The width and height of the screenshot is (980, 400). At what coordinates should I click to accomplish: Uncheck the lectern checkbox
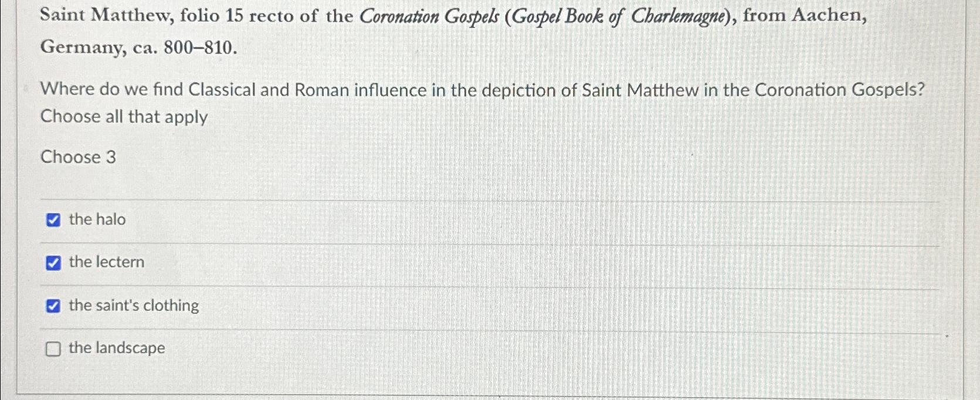(x=53, y=263)
